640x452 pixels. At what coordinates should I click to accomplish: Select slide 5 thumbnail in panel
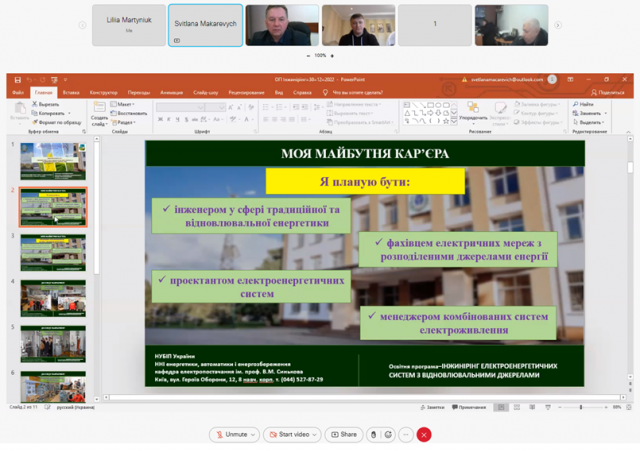tap(53, 344)
